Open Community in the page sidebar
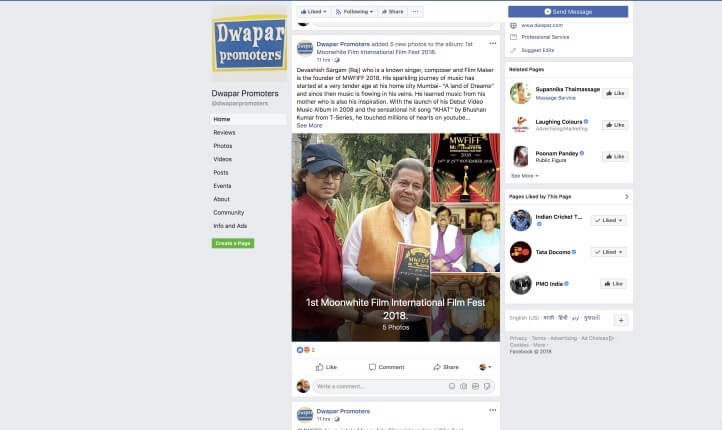Screen dimensions: 722x430 coord(228,213)
